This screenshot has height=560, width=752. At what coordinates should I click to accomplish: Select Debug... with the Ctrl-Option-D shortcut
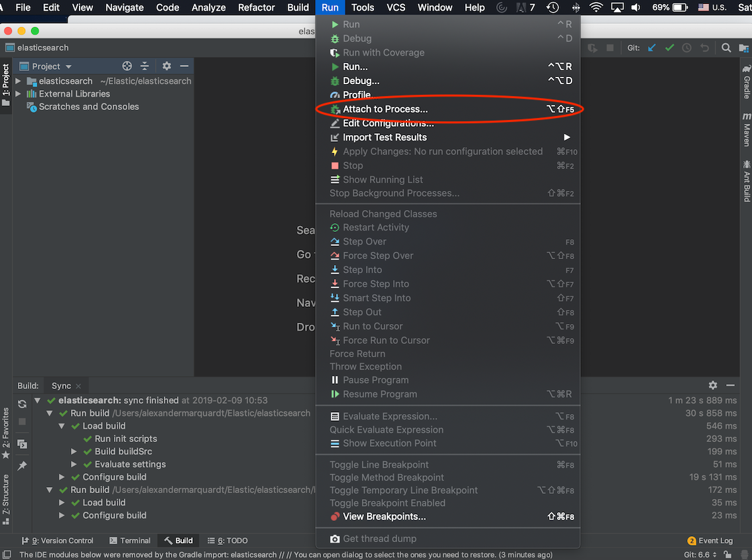pos(448,81)
